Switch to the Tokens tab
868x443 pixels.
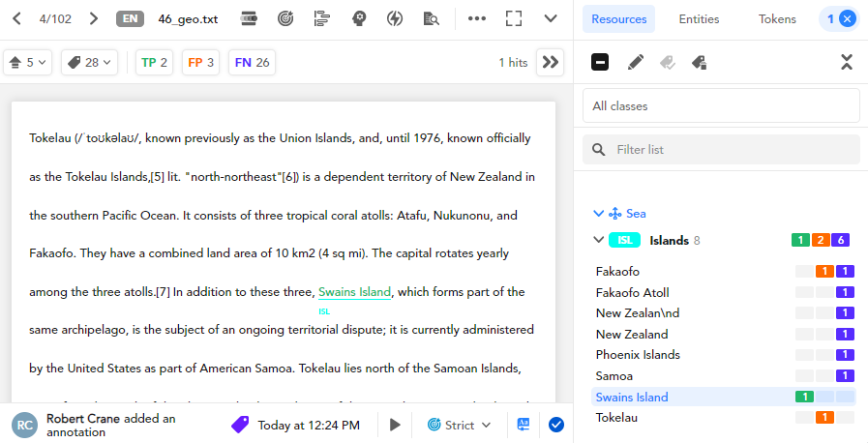777,18
